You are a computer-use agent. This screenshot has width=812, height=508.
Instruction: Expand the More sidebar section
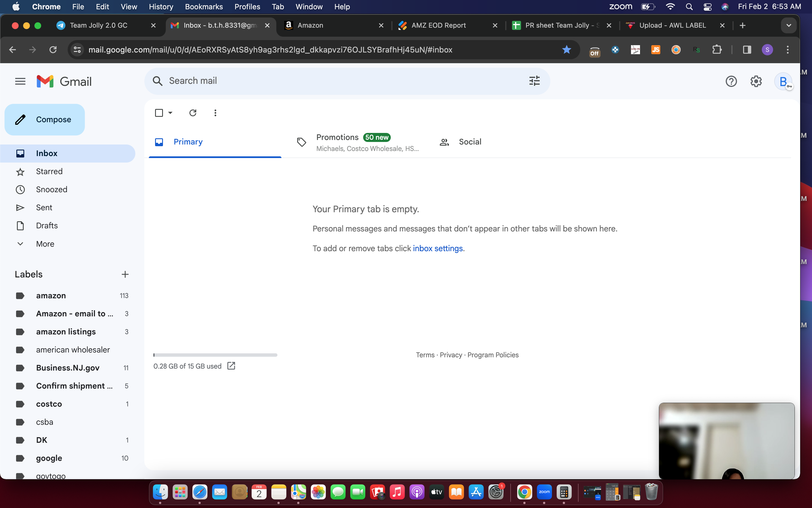click(45, 244)
